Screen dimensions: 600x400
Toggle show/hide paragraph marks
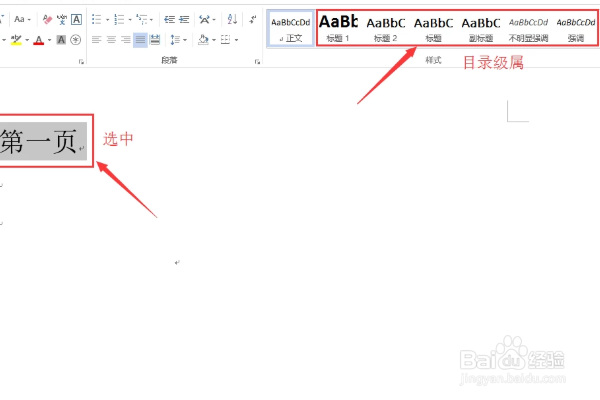click(253, 19)
